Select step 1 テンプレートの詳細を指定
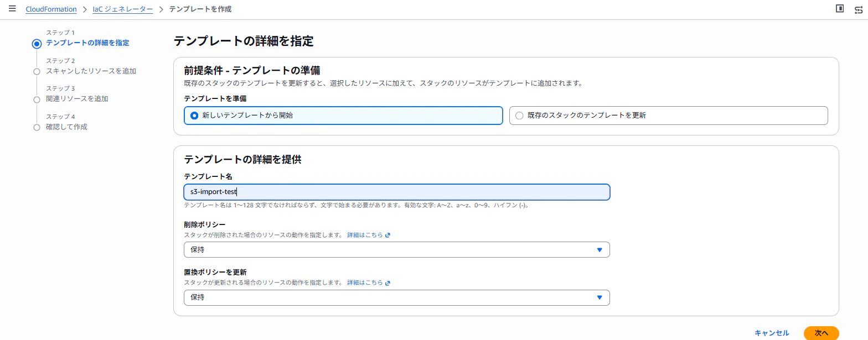Screen dimensions: 868x340 coord(87,43)
